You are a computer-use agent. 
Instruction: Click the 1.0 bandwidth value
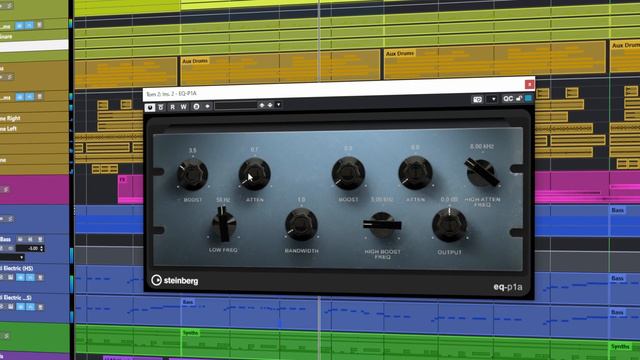point(301,200)
